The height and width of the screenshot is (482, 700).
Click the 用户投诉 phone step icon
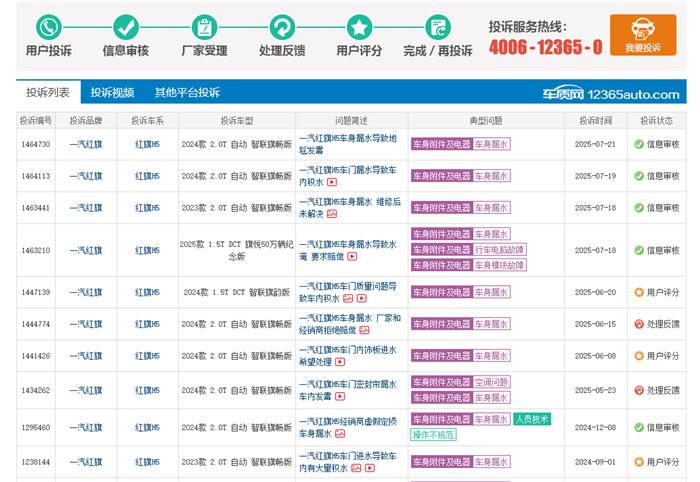point(48,28)
